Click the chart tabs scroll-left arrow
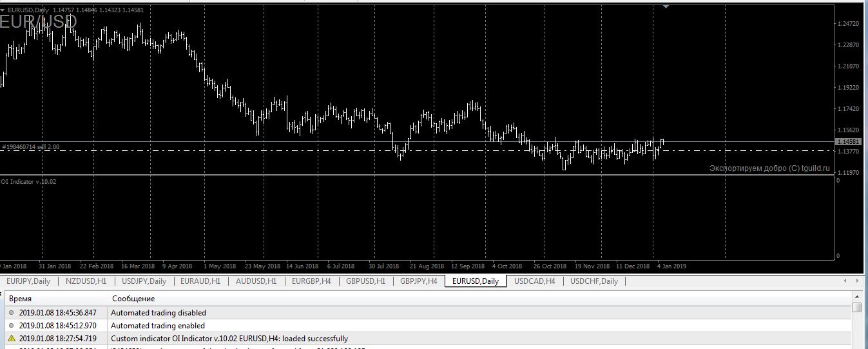The height and width of the screenshot is (349, 868). click(846, 281)
